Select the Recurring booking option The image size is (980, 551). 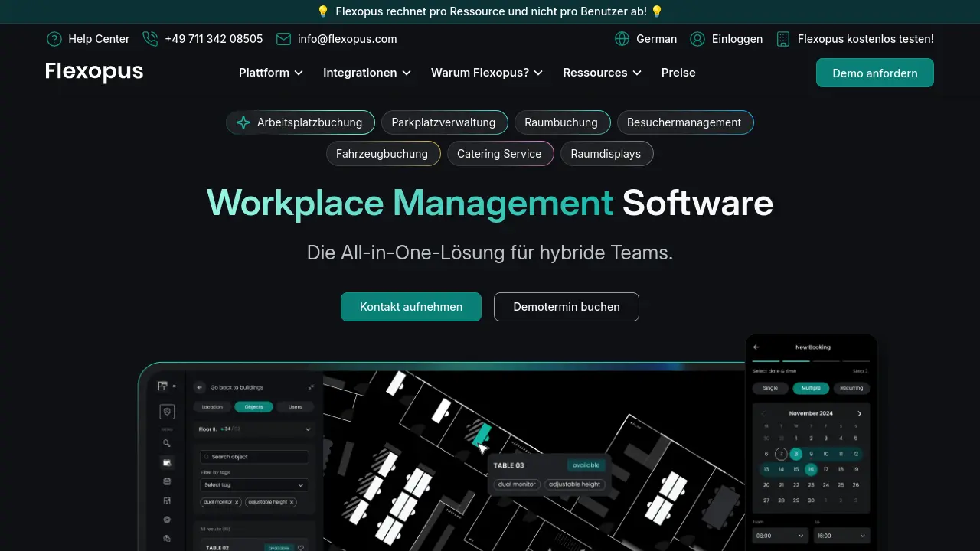851,388
